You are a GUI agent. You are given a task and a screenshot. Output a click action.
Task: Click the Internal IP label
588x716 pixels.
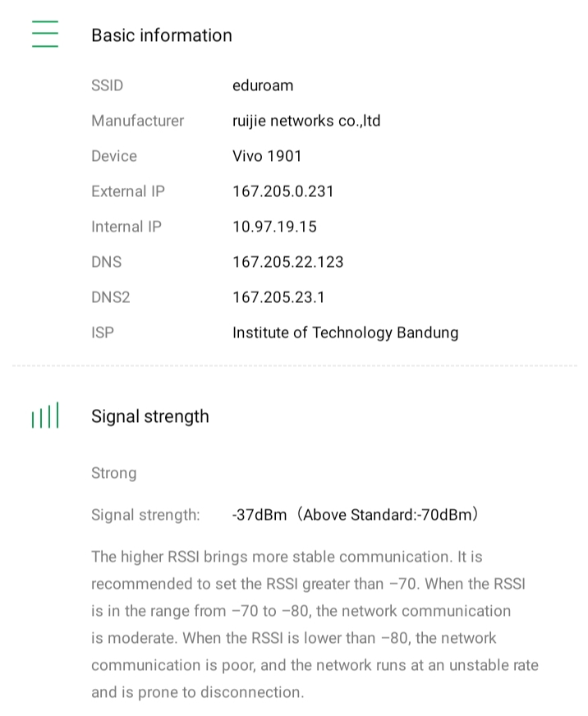[x=126, y=227]
